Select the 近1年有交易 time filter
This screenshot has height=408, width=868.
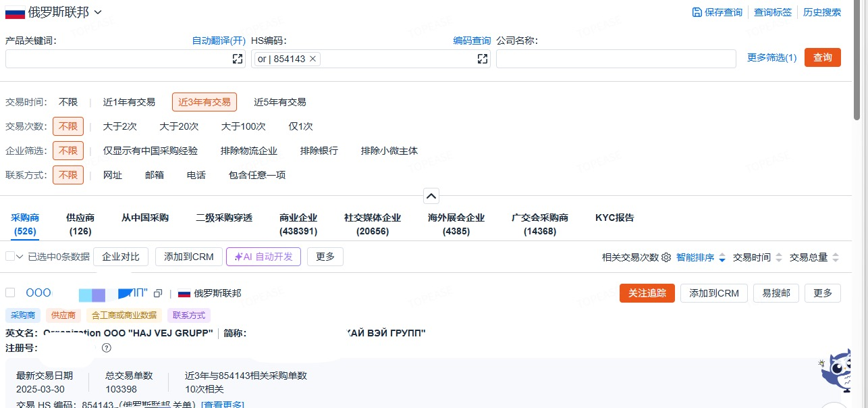coord(129,102)
